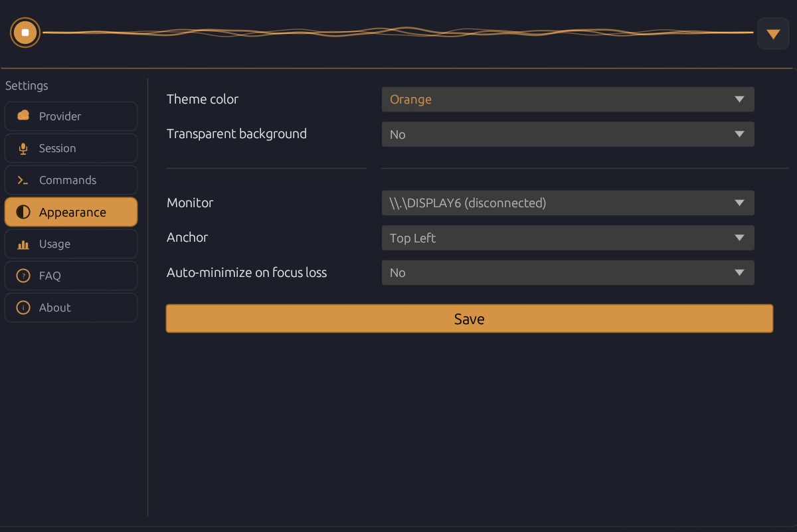Click the microphone icon beside Session
The image size is (797, 532).
tap(23, 147)
